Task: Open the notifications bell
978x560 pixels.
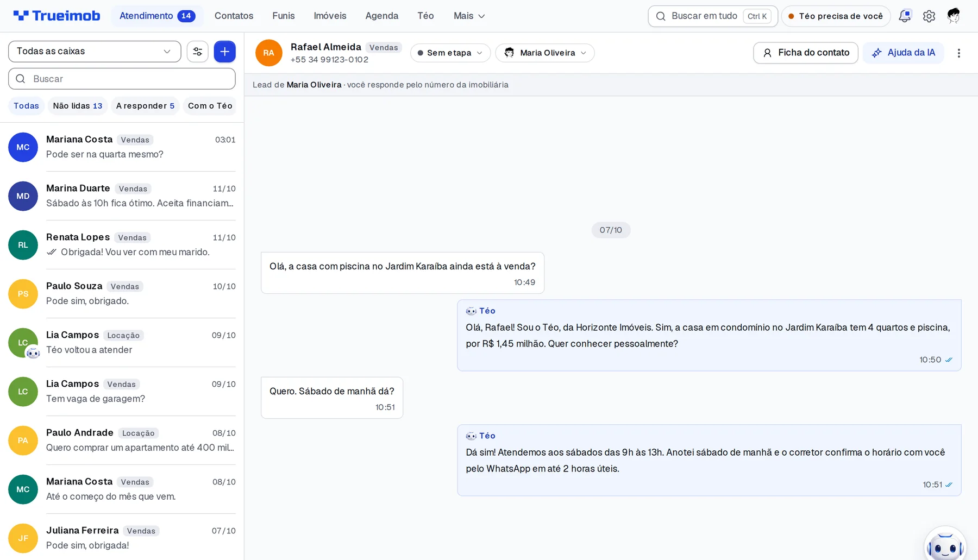Action: tap(905, 16)
